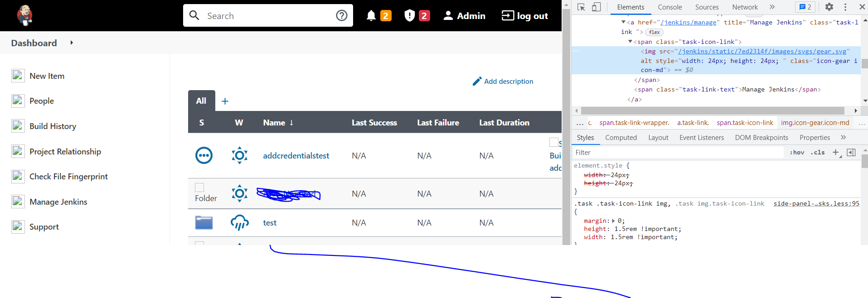Screen dimensions: 868x298
Task: Toggle checkbox right of addcredentialstest row
Action: click(x=553, y=142)
